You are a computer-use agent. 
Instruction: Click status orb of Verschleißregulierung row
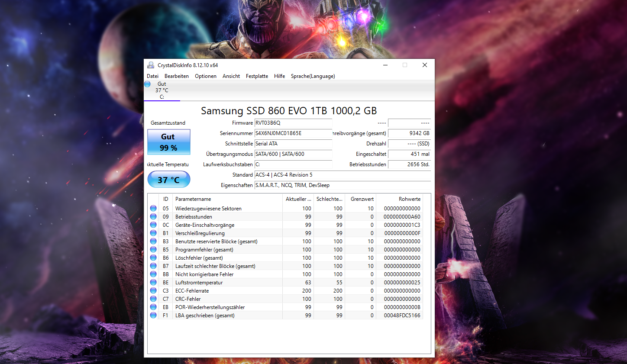click(153, 233)
